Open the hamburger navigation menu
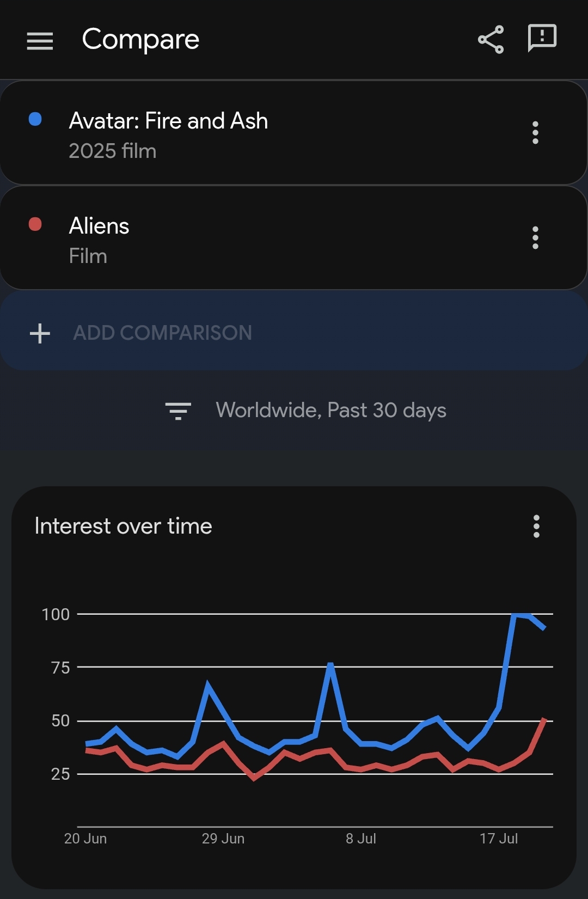Screen dimensions: 588x899 pos(40,41)
